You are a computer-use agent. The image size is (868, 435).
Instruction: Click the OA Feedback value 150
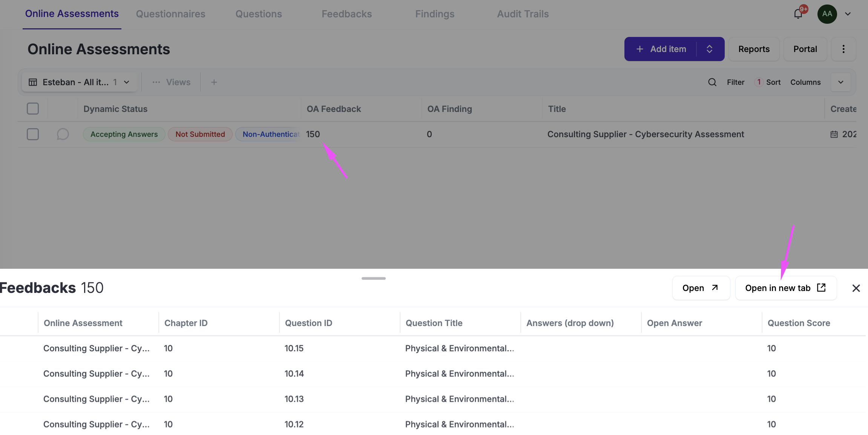(x=313, y=134)
